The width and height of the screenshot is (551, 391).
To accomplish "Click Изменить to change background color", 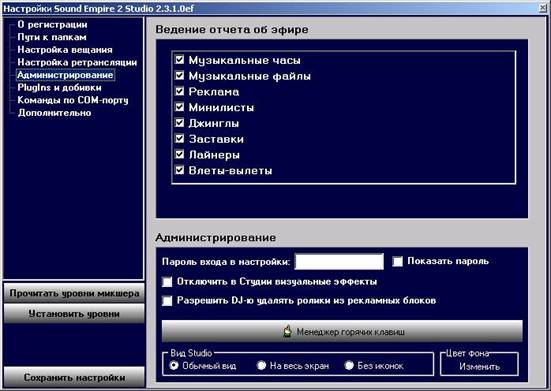I will pos(479,366).
